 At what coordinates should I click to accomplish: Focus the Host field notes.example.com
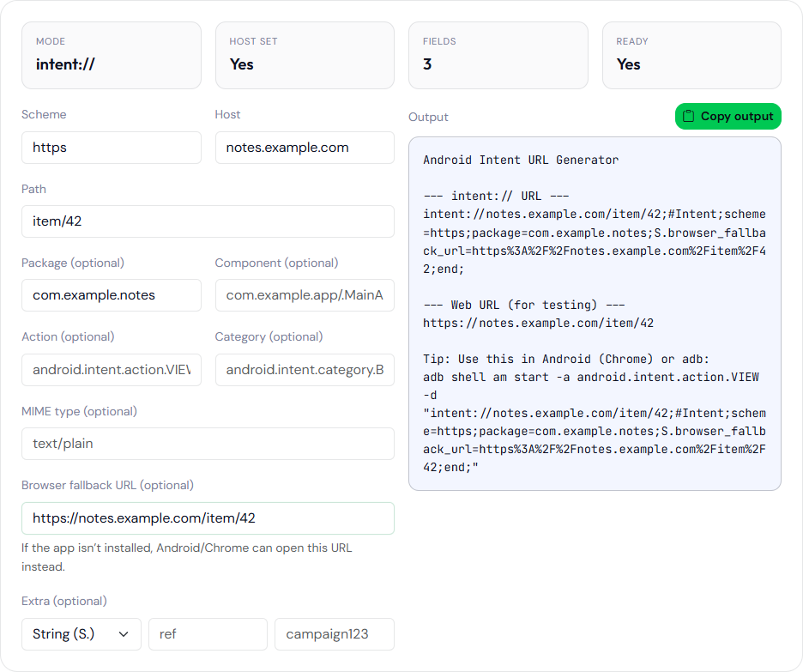click(305, 148)
